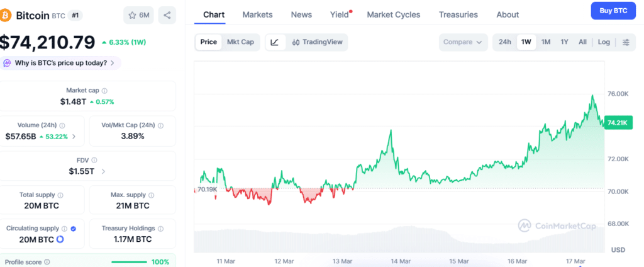Click the $1.55T FDV value
Screen dimensions: 644x267
point(81,171)
